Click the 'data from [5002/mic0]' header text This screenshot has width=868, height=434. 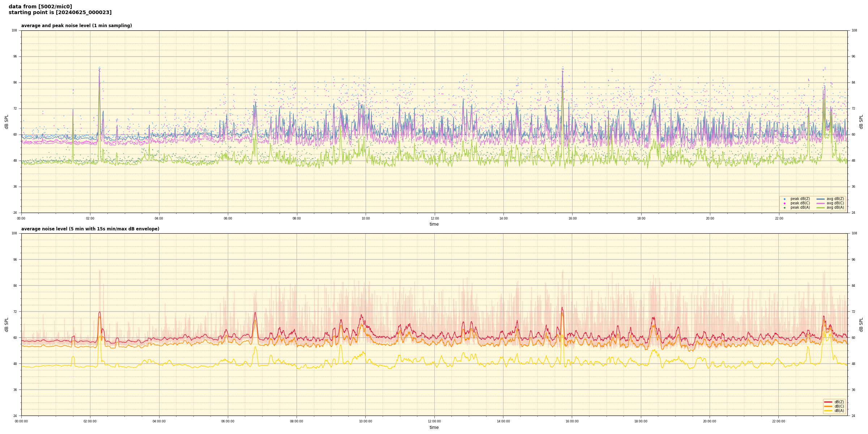[x=40, y=7]
